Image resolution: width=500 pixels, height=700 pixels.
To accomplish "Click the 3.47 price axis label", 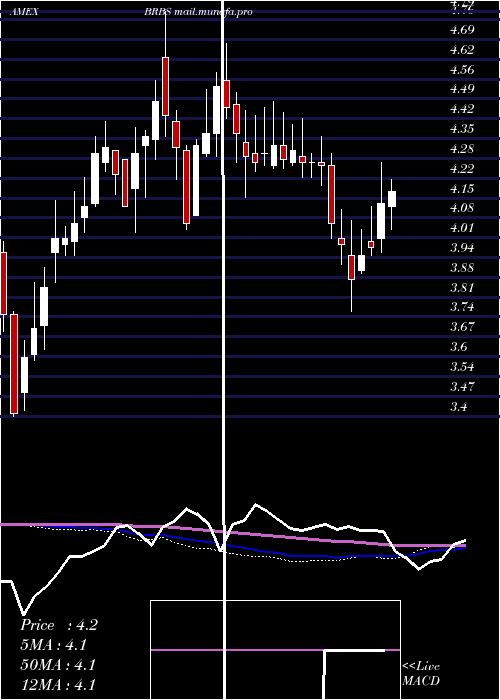I will pyautogui.click(x=462, y=386).
